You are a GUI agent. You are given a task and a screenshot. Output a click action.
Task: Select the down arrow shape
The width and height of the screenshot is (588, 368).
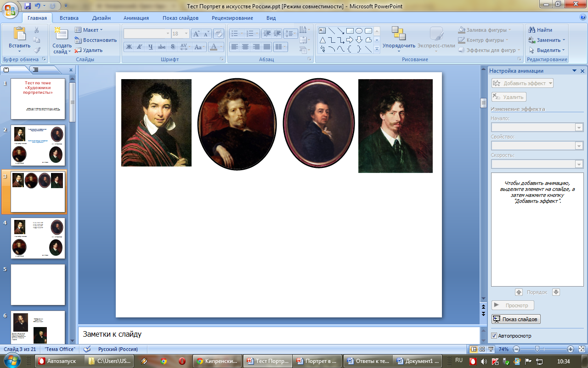click(359, 40)
